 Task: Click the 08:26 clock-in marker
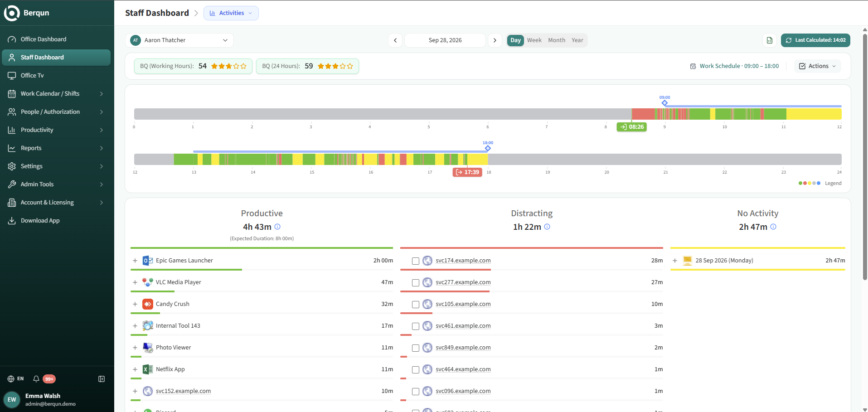coord(632,127)
